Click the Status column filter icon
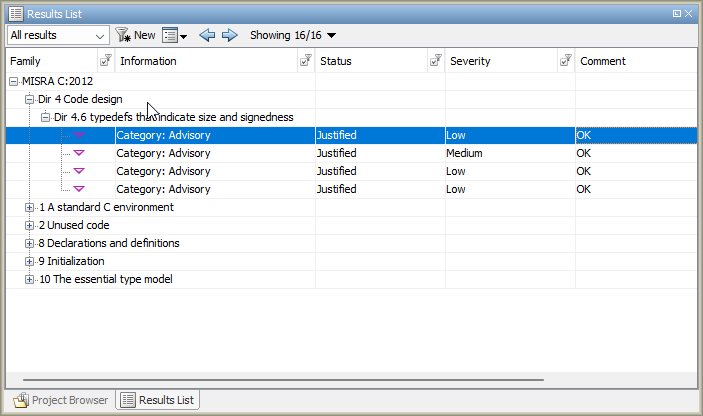 click(x=436, y=61)
